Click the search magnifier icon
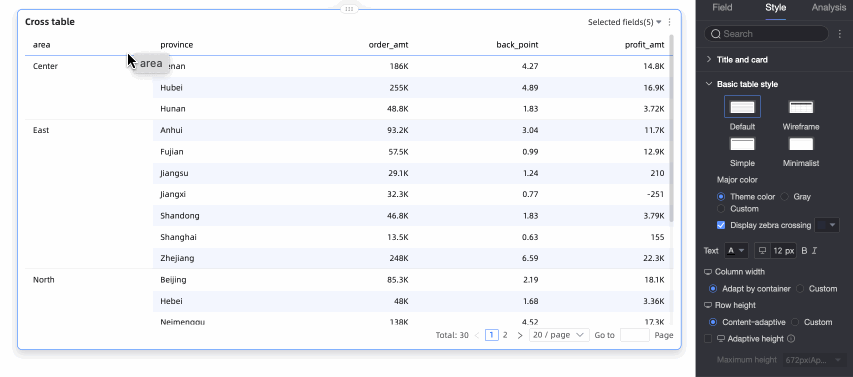The image size is (853, 377). (716, 34)
